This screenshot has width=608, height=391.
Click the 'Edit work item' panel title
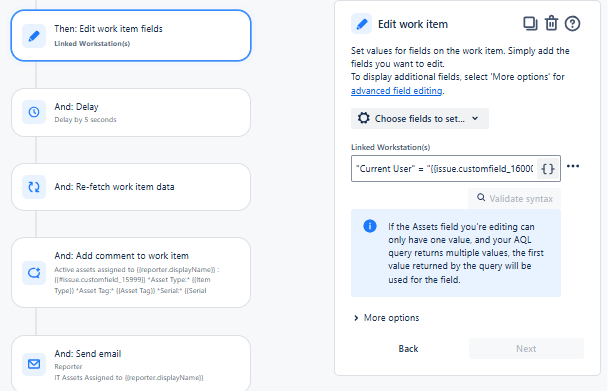click(413, 24)
